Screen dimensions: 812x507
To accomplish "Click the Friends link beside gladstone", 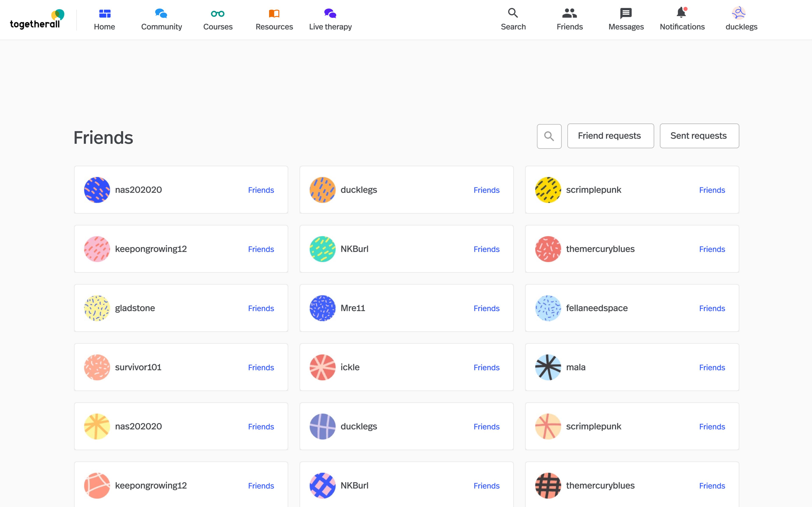I will [x=261, y=308].
